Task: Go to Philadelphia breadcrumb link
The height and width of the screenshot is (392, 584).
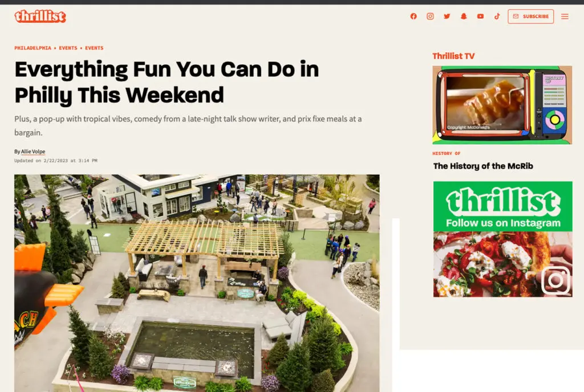Action: tap(33, 48)
